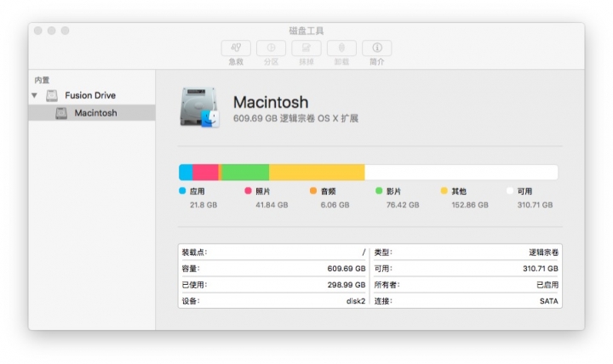The image size is (613, 364).
Task: Click the 可用 310.71 GB table cell
Action: pyautogui.click(x=466, y=269)
